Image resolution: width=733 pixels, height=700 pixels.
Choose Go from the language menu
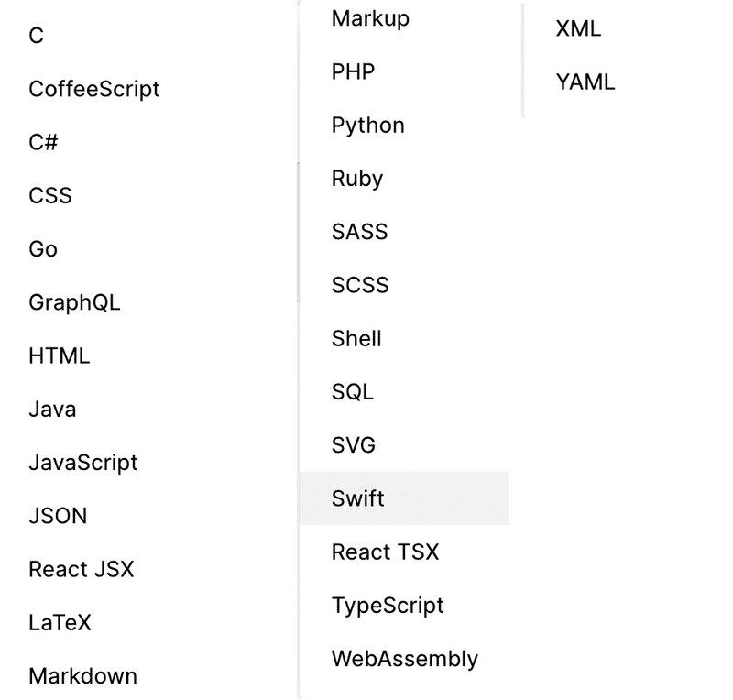click(x=43, y=249)
